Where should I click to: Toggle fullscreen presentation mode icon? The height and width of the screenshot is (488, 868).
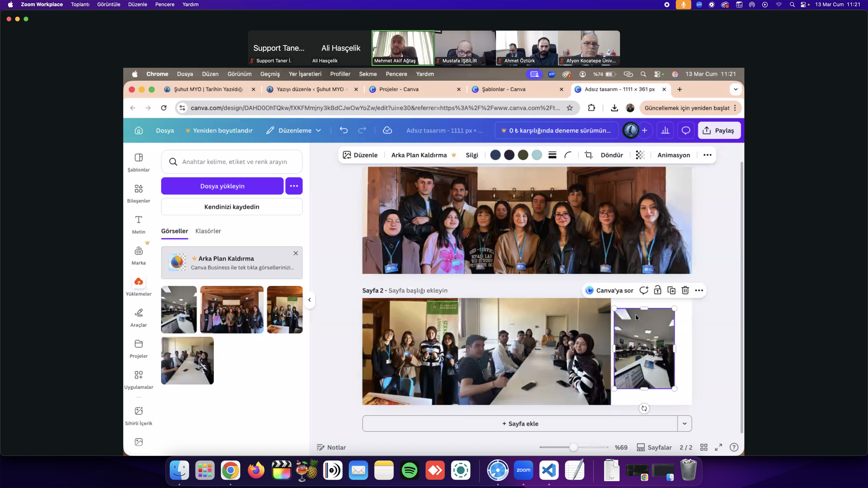(718, 447)
